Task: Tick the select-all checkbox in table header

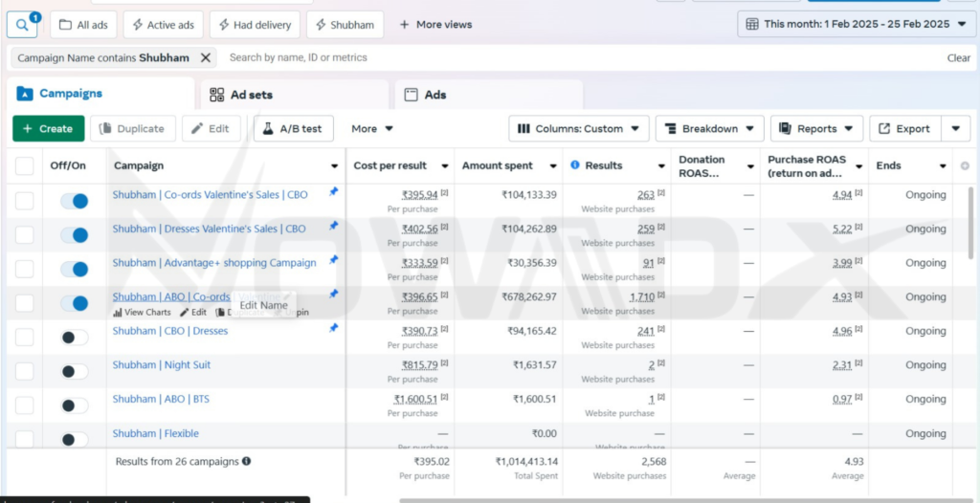Action: coord(25,166)
